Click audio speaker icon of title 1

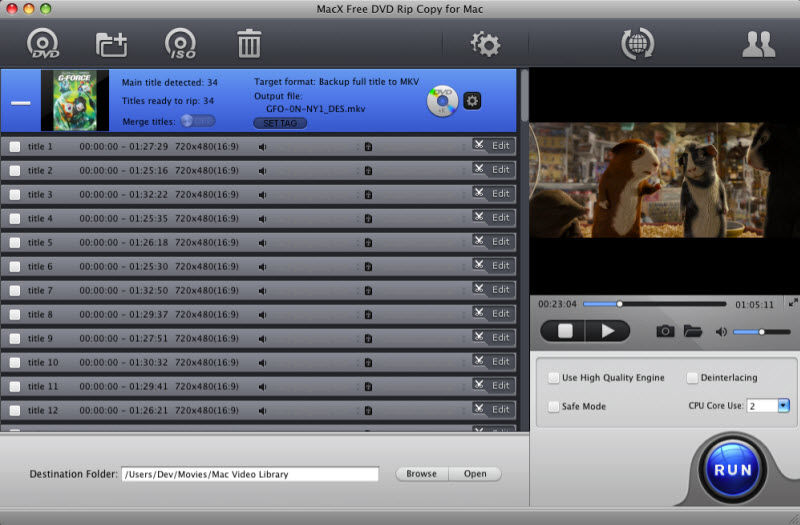[262, 147]
